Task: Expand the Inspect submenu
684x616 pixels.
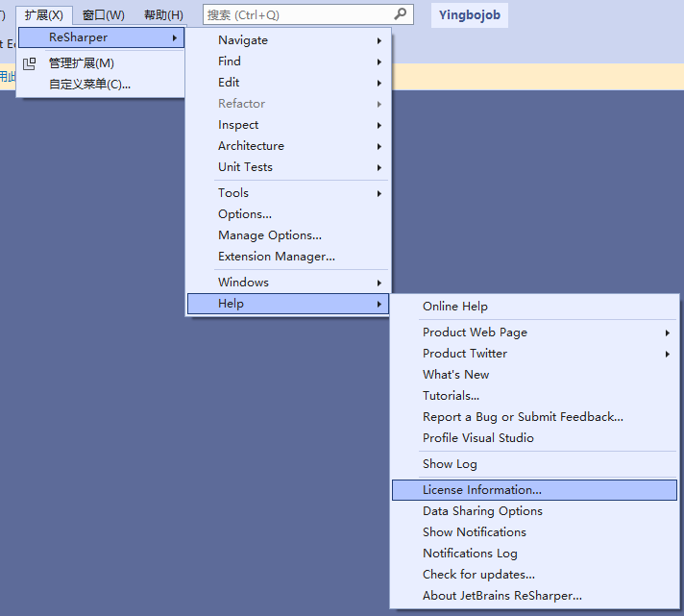Action: 288,125
